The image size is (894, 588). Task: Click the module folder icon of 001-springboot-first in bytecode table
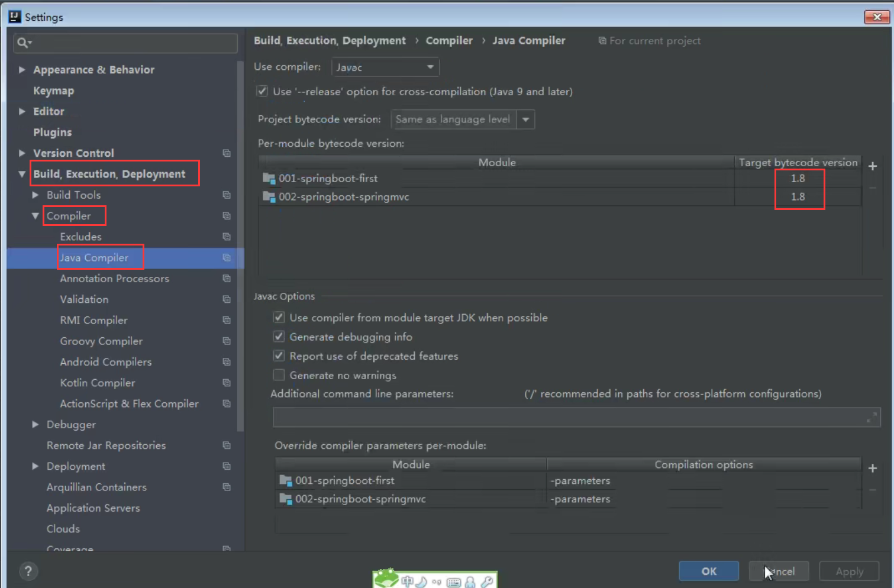point(269,178)
